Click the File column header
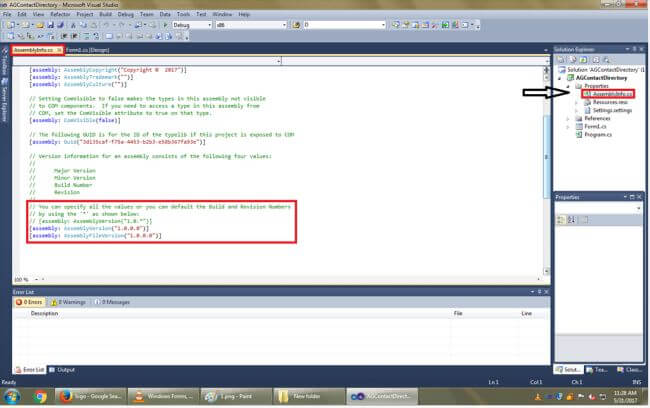650x408 pixels. click(x=458, y=313)
